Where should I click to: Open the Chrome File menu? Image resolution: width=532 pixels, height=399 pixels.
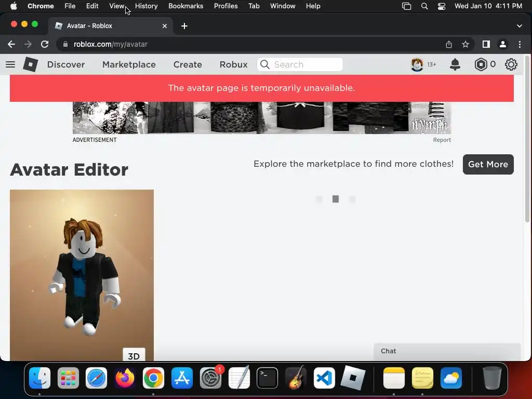point(70,6)
